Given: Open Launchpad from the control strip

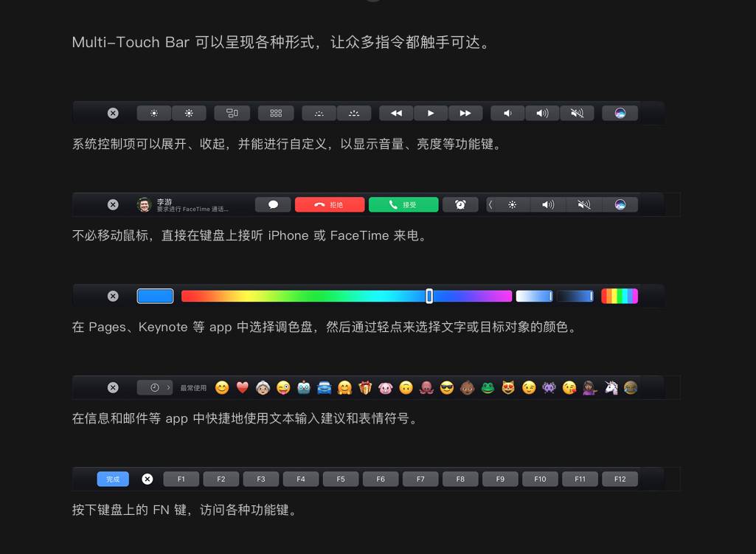Looking at the screenshot, I should click(x=276, y=113).
